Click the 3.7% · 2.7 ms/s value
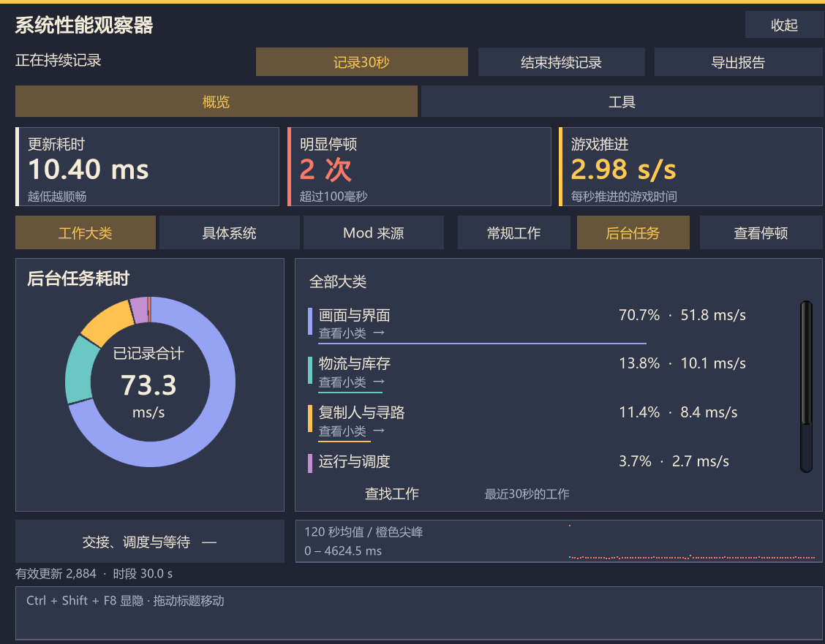 pos(674,461)
